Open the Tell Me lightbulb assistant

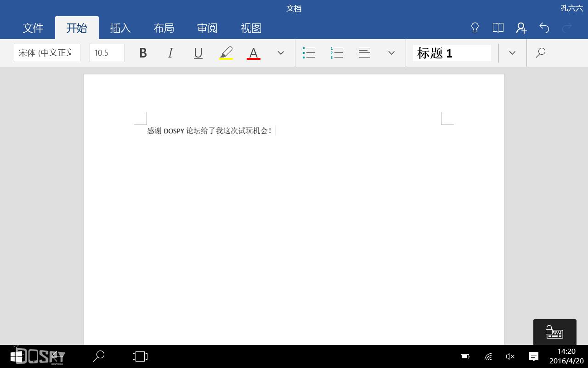(x=475, y=28)
